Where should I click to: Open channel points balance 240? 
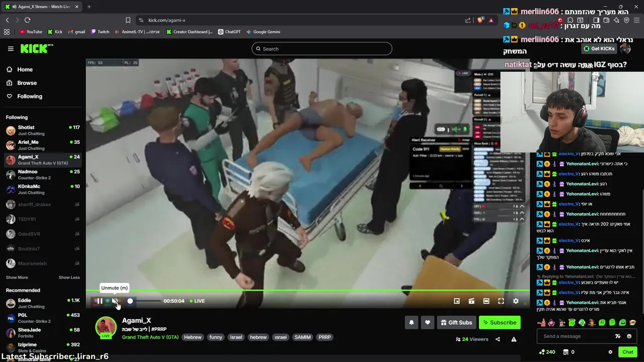tap(547, 352)
